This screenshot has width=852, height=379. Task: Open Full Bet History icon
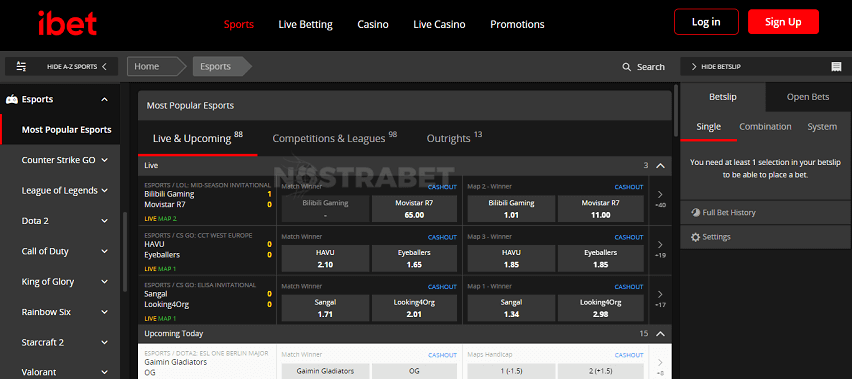coord(696,213)
